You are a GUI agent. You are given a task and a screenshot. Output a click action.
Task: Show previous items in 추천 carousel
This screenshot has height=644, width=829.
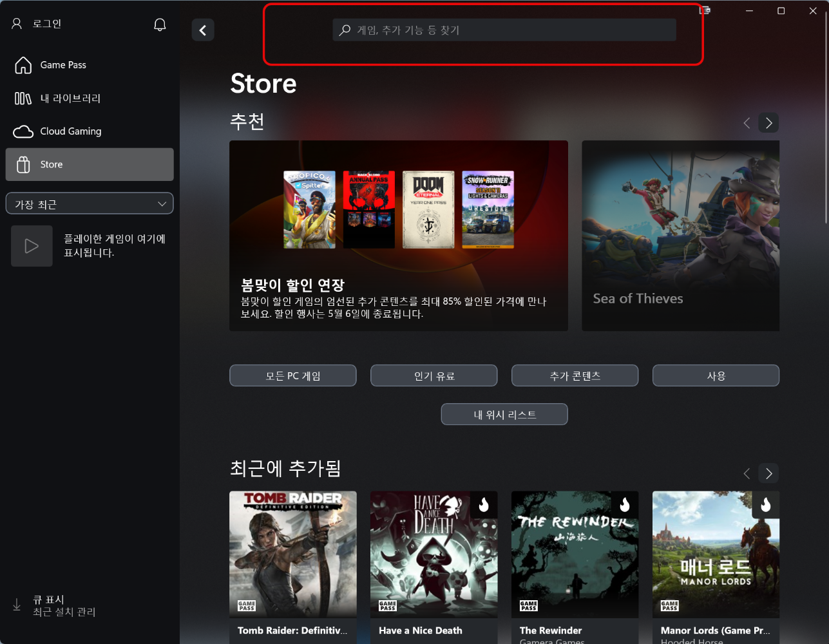[x=747, y=123]
